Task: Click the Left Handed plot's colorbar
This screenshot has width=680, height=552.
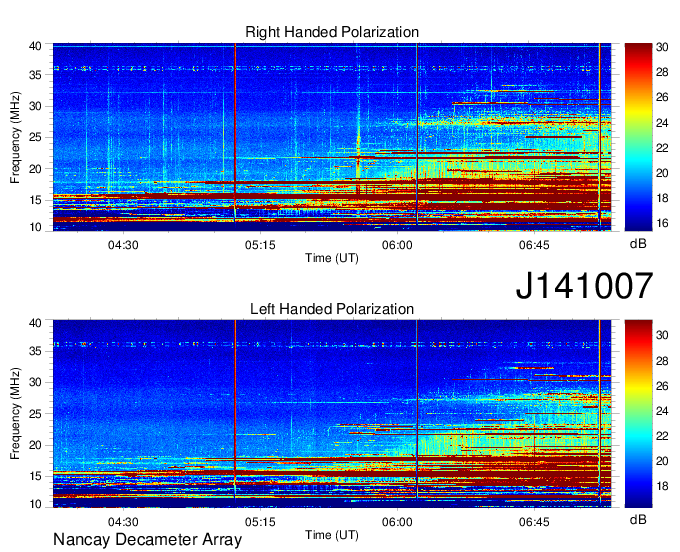Action: (638, 414)
